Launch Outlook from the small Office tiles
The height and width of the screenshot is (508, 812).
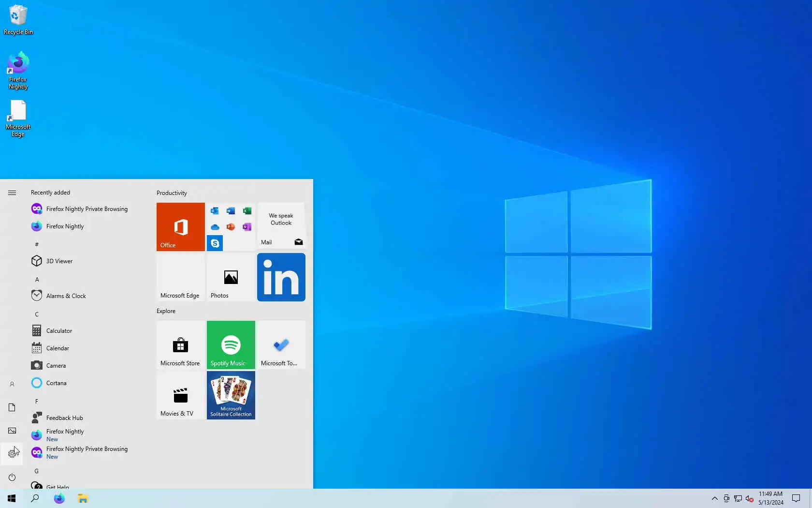tap(215, 211)
